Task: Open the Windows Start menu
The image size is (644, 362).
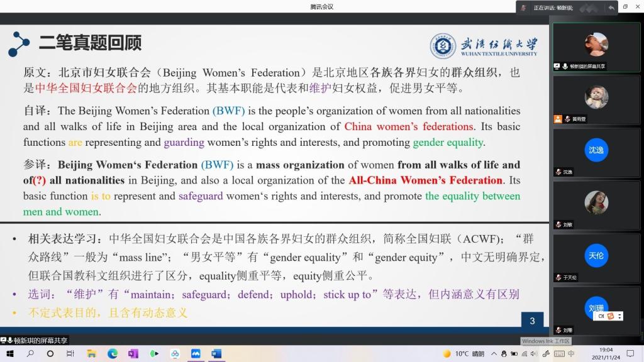Action: tap(9, 354)
